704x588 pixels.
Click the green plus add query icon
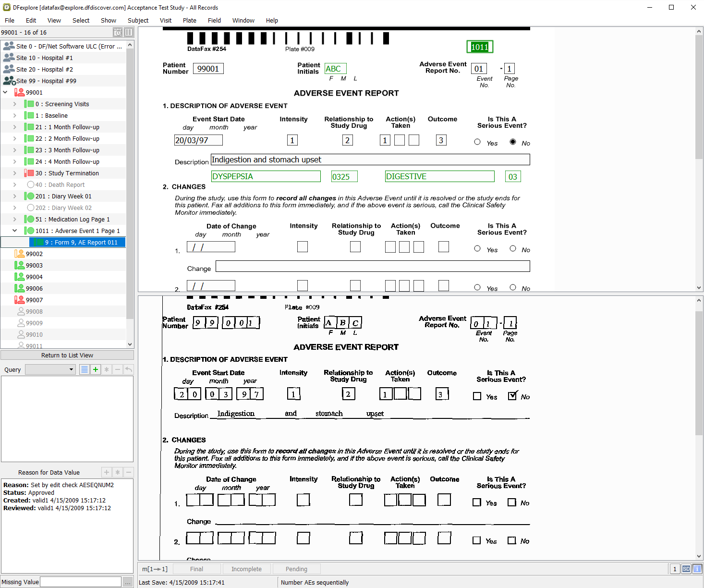pos(96,369)
